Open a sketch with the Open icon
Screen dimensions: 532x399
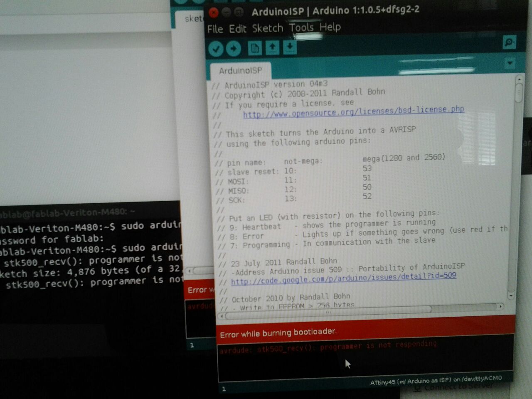click(272, 47)
